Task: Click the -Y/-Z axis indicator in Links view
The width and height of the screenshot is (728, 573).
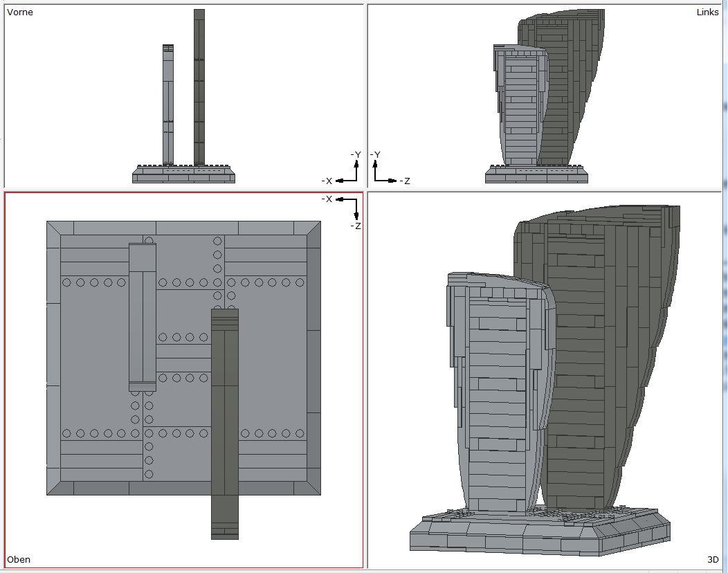Action: pyautogui.click(x=390, y=167)
